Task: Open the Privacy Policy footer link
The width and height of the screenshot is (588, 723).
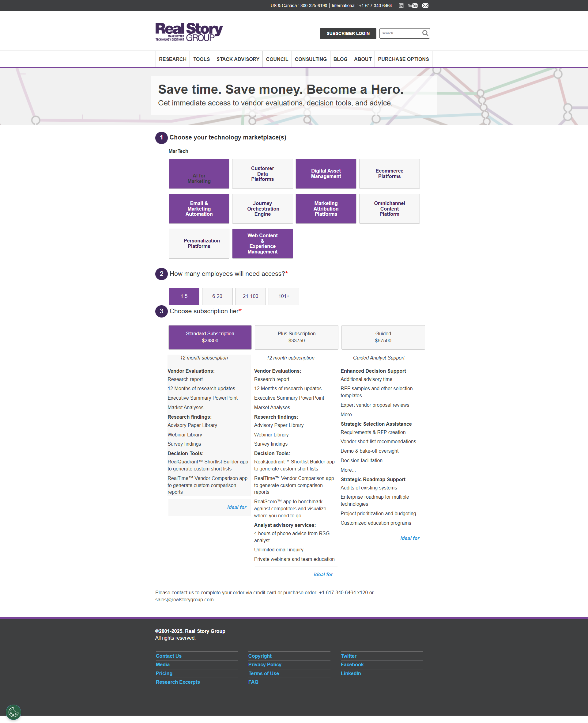Action: point(265,664)
